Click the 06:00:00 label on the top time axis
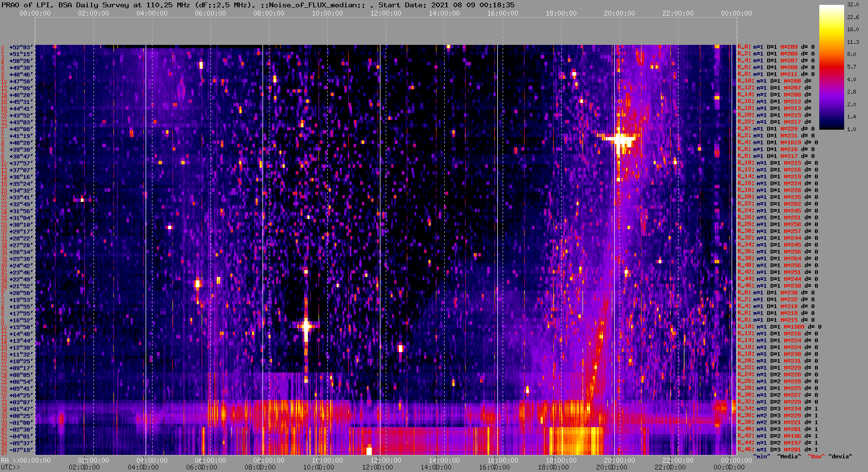The width and height of the screenshot is (868, 472). pyautogui.click(x=210, y=14)
